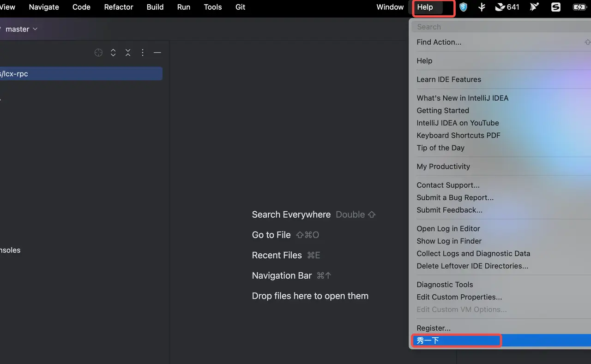Click the Expand All arrows icon
Viewport: 591px width, 364px height.
113,53
